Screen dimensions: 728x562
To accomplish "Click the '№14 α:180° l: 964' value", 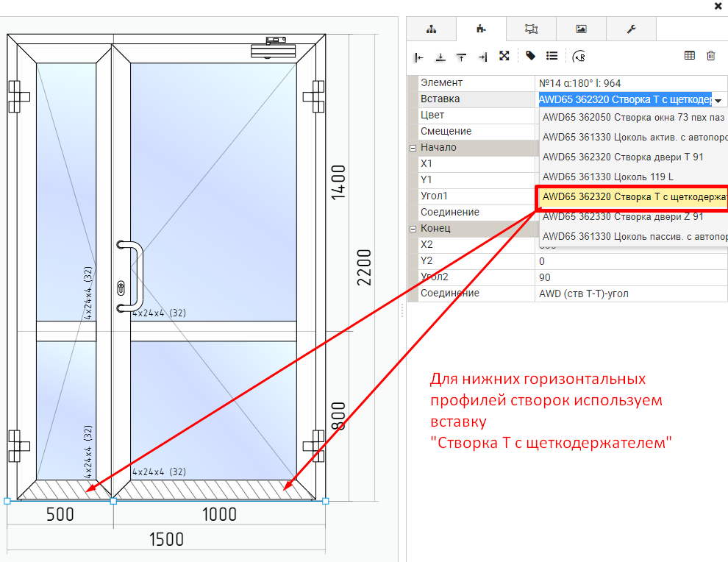I will pyautogui.click(x=579, y=84).
